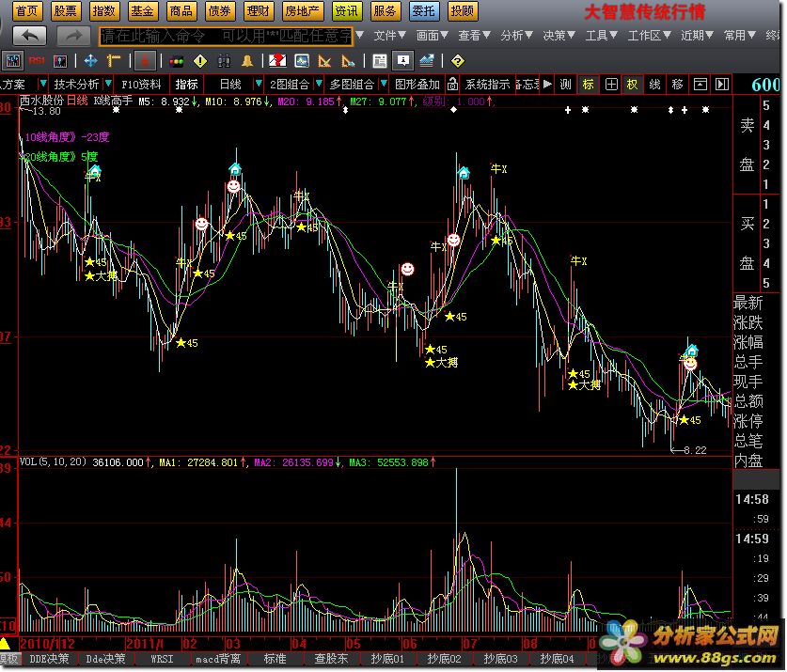This screenshot has height=672, width=787.
Task: Open the cyan dropdown arrow after 2图组合
Action: pos(319,83)
